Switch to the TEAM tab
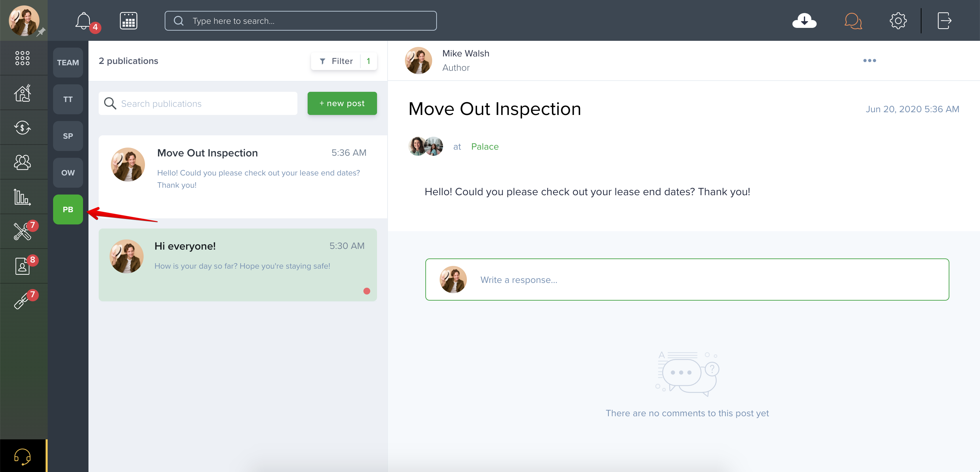The image size is (980, 472). 68,62
